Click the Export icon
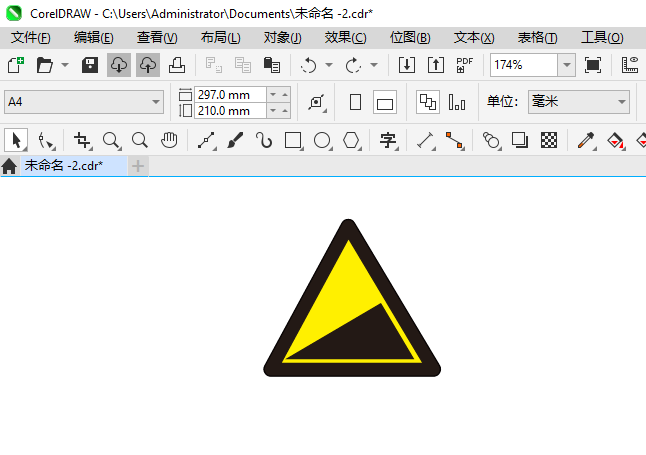 click(435, 65)
